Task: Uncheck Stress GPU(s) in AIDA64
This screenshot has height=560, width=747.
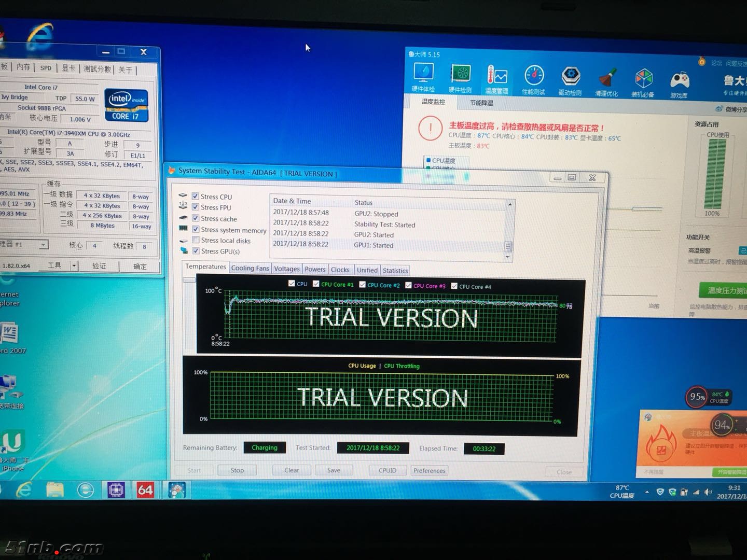Action: pos(196,250)
